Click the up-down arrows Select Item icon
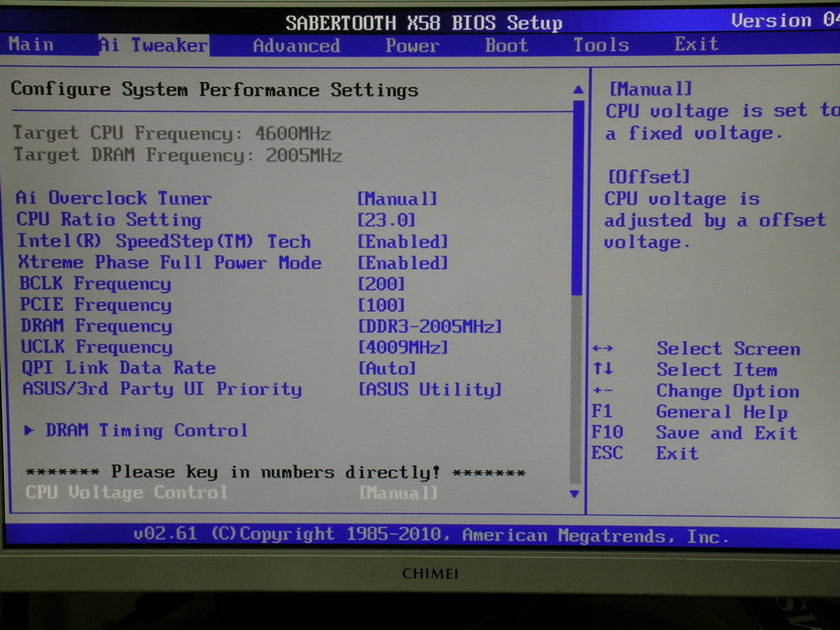The image size is (840, 630). click(x=603, y=369)
